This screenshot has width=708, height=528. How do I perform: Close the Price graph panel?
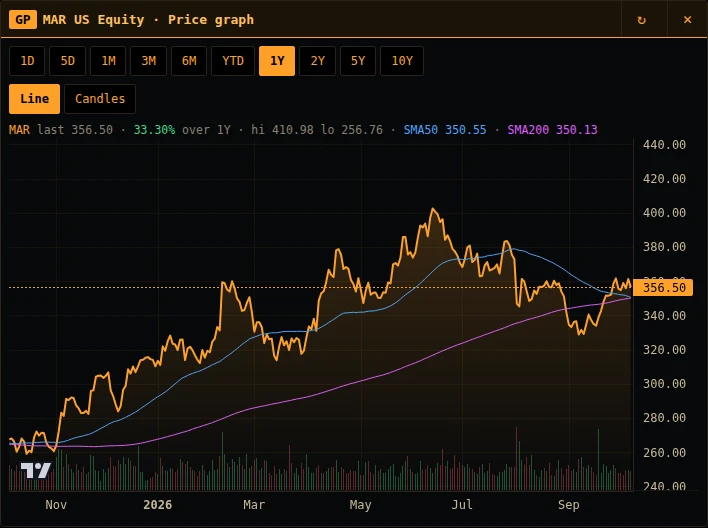687,20
